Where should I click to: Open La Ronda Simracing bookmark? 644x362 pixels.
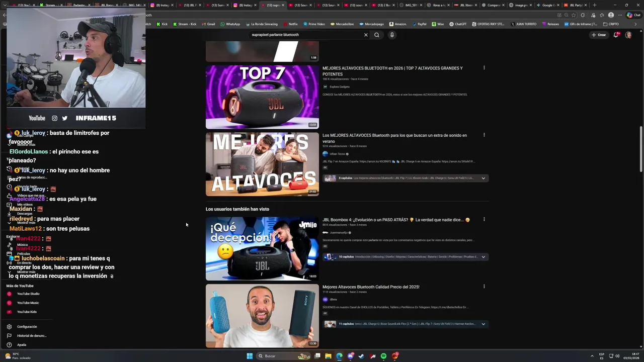point(262,24)
